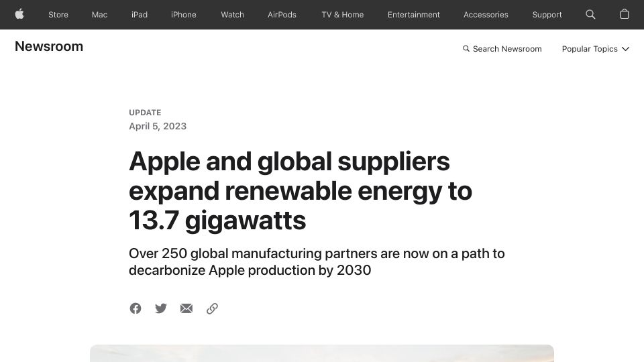Screen dimensions: 644x362
Task: Share article on Twitter
Action: (161, 308)
